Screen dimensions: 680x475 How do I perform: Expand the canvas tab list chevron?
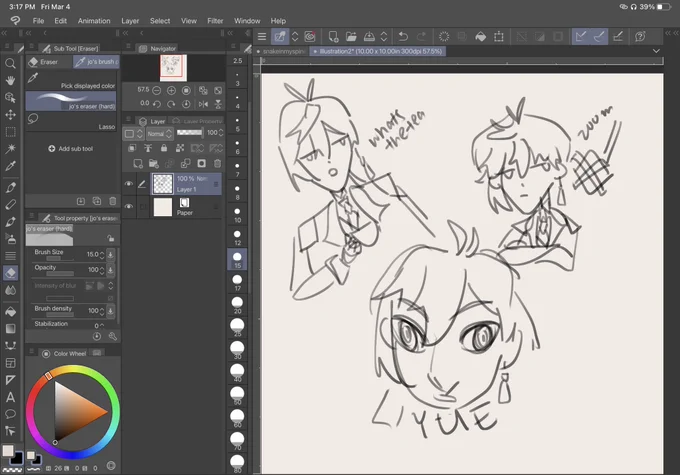coord(657,51)
